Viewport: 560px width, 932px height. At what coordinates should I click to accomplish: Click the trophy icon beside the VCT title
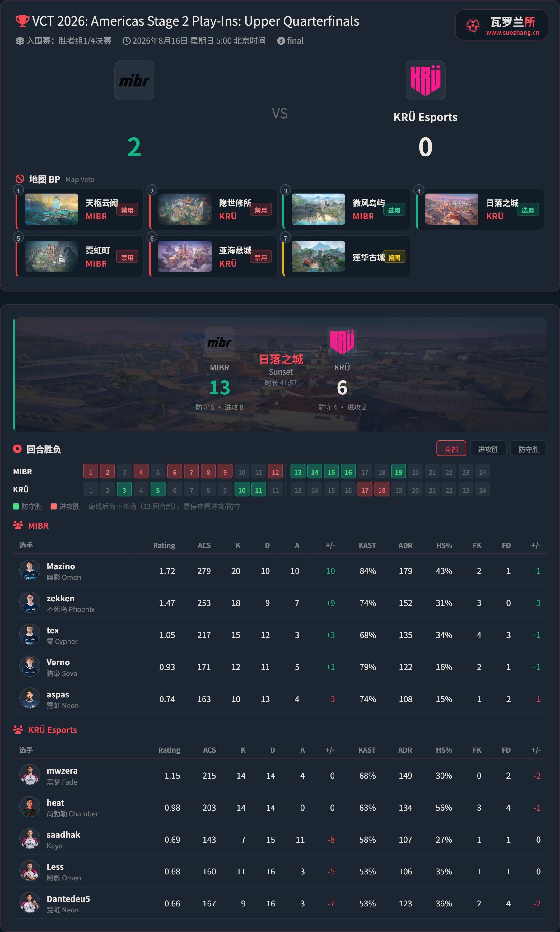pyautogui.click(x=22, y=21)
